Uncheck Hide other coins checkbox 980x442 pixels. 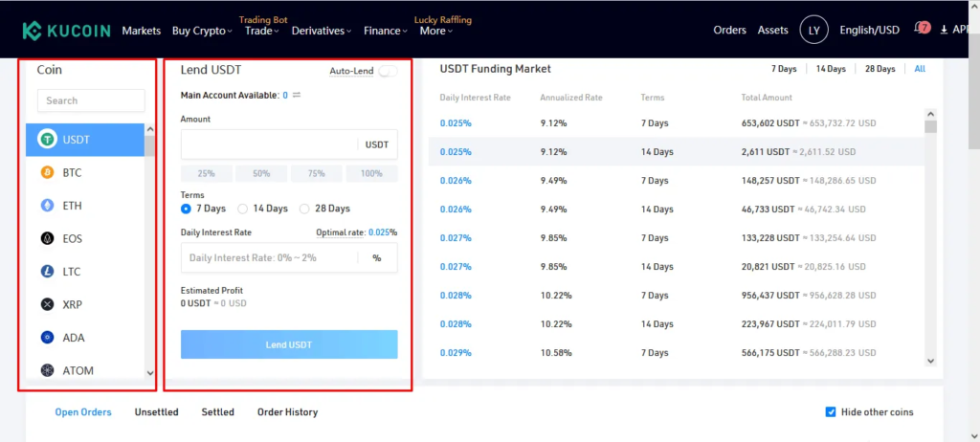click(831, 412)
